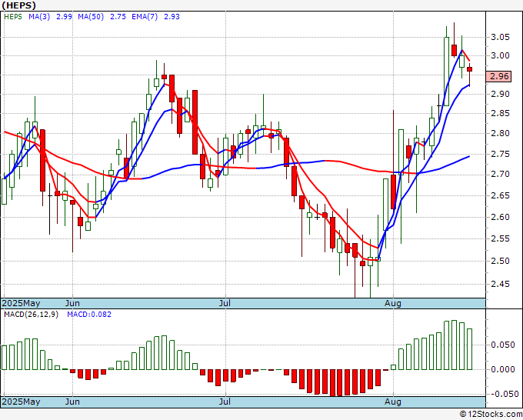Click Jul on the MACD date axis
This screenshot has width=523, height=420.
point(225,402)
